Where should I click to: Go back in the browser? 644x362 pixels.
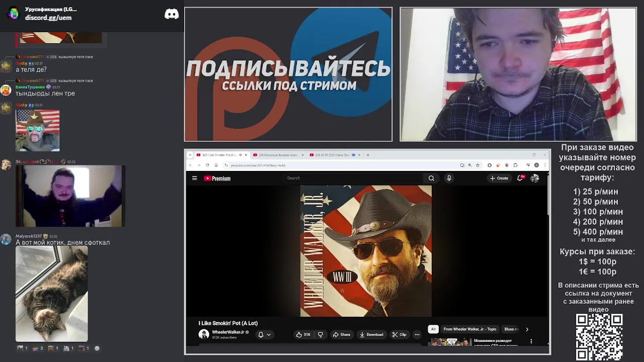click(190, 165)
